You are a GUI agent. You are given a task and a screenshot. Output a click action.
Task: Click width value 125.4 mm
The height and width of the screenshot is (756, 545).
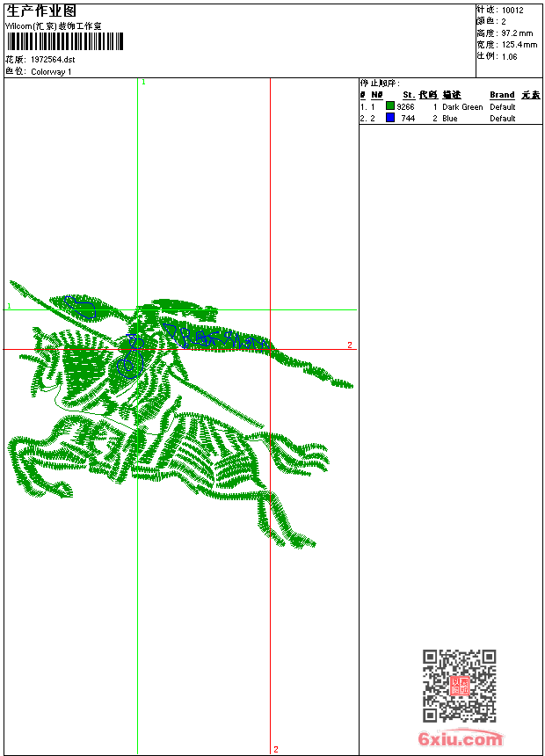point(519,45)
